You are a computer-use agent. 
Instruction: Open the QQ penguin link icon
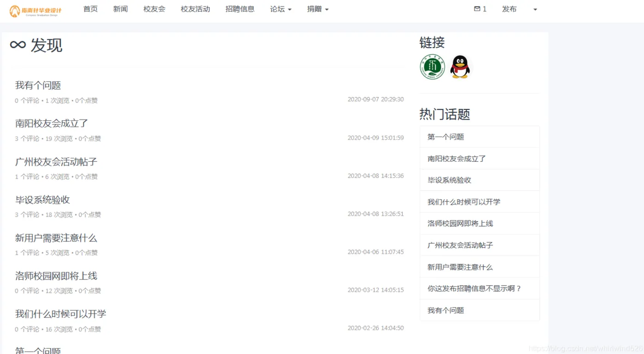460,67
